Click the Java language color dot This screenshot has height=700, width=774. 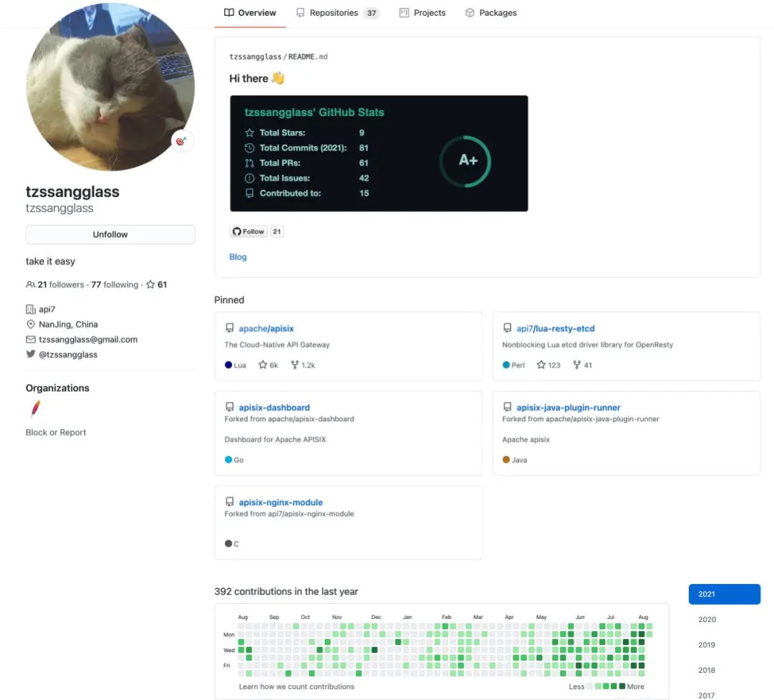click(x=506, y=460)
